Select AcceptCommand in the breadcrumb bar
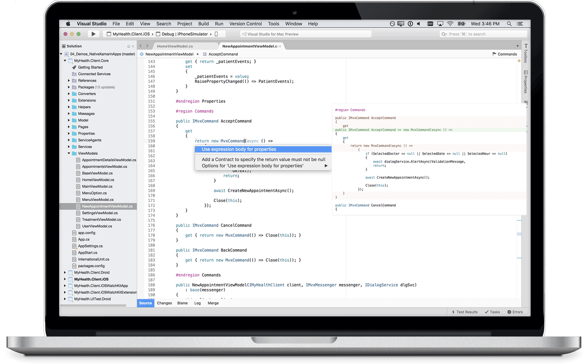588x364 pixels. pyautogui.click(x=223, y=54)
